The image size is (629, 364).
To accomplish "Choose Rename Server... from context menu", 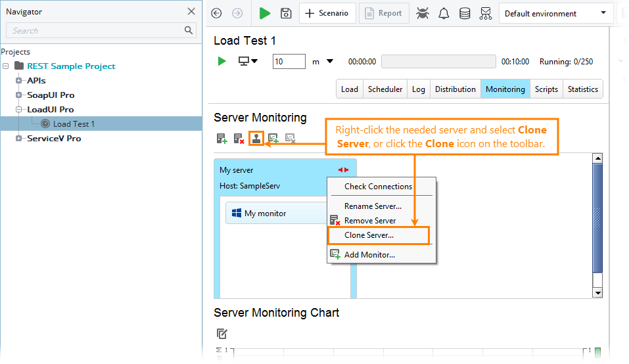I will pyautogui.click(x=381, y=206).
